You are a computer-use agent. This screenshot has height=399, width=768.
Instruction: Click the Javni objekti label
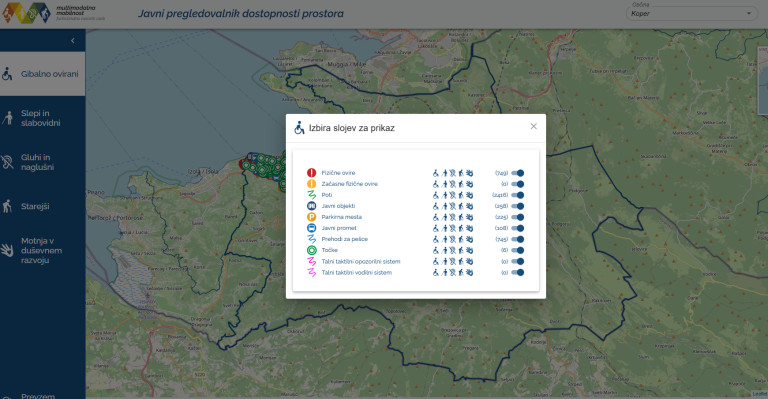click(338, 206)
